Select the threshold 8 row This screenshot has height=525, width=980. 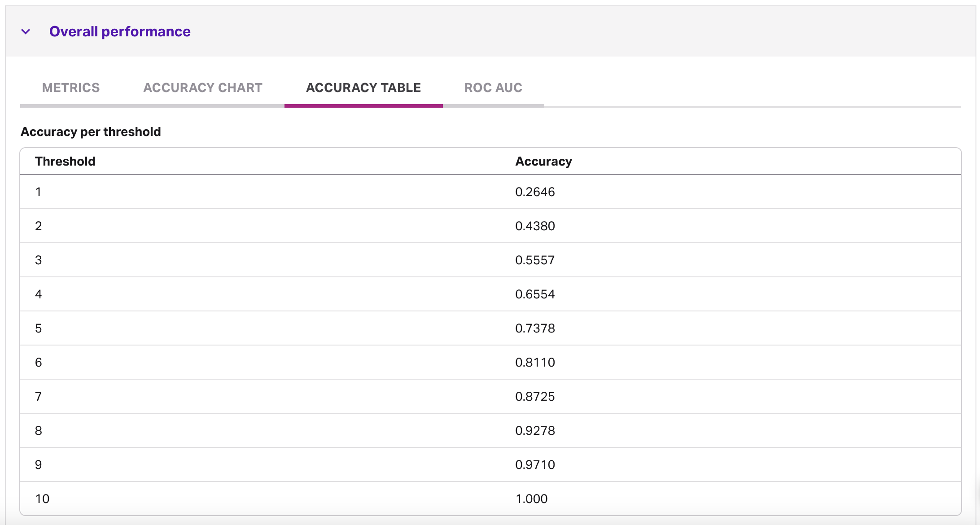pos(39,431)
